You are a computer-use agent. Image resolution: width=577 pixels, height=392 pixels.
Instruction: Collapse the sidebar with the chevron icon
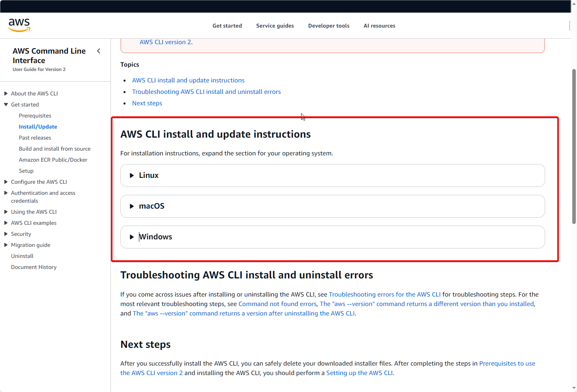(99, 51)
